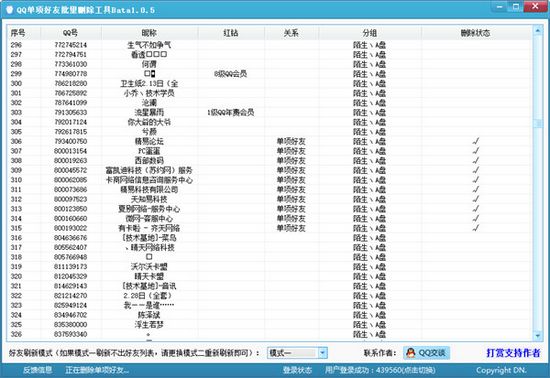Click the scrollbar up arrow in the friend list
This screenshot has width=550, height=378.
[537, 31]
